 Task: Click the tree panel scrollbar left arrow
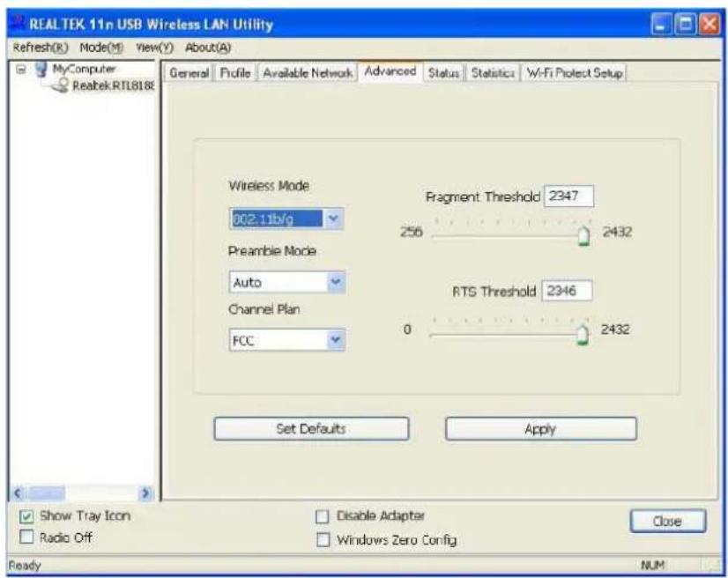point(18,493)
